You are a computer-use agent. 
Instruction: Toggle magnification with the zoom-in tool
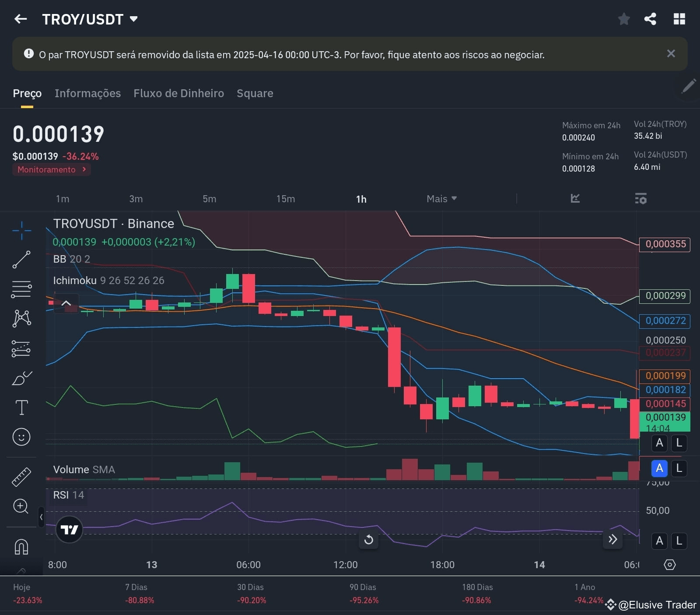21,506
